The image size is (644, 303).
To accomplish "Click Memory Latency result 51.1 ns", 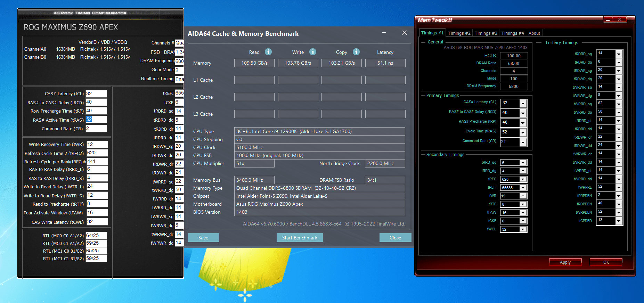I will (385, 63).
